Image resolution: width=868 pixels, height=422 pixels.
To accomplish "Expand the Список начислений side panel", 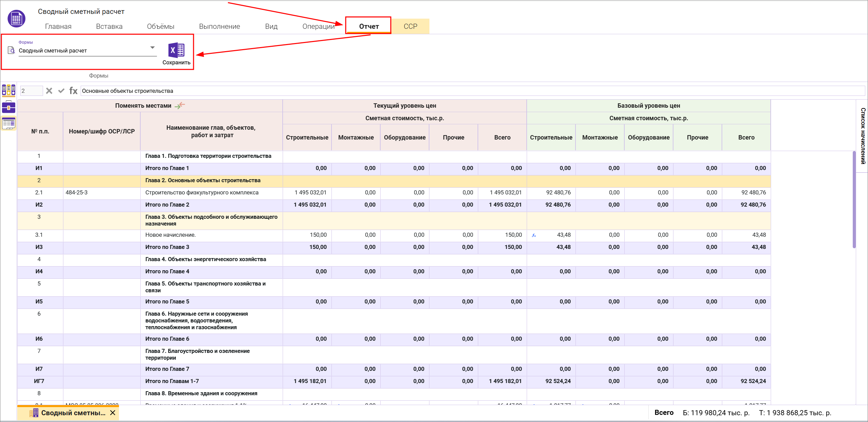I will (x=863, y=135).
